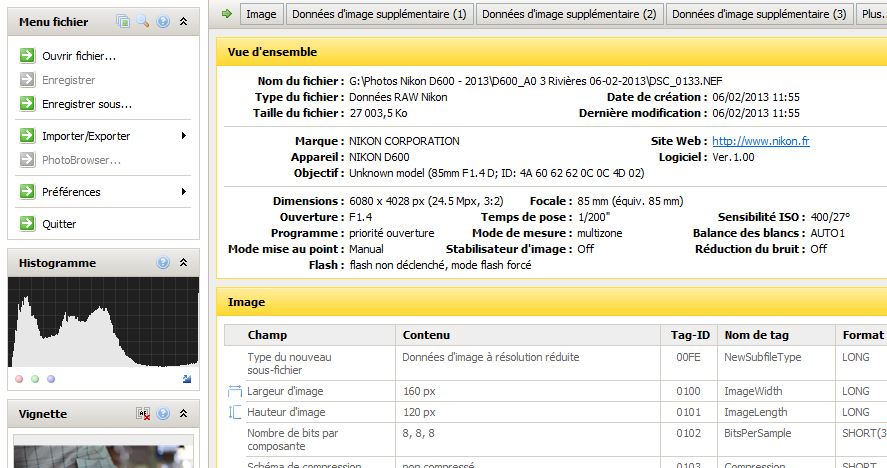Choose Ouvrir fichier… menu entry
This screenshot has height=468, width=887.
coord(79,56)
